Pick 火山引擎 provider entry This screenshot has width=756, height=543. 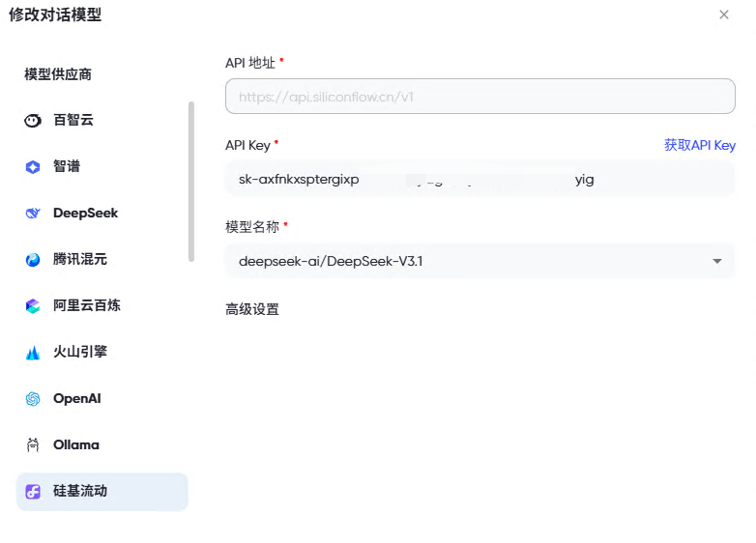[x=102, y=353]
